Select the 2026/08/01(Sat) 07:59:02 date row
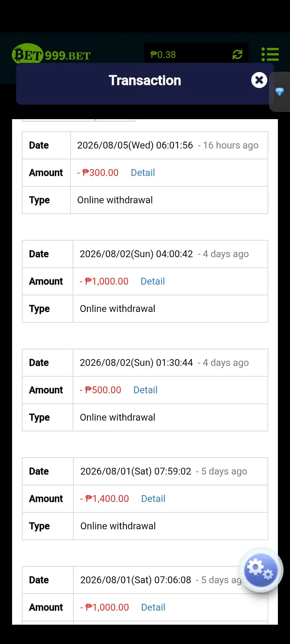Viewport: 290px width, 644px height. [145, 471]
